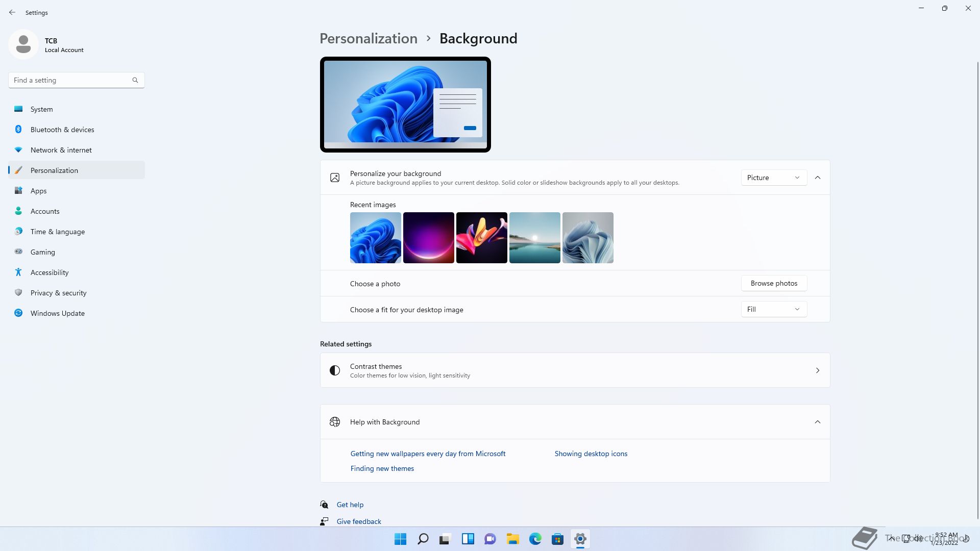The image size is (980, 551).
Task: Open Finding new themes link
Action: click(x=382, y=468)
